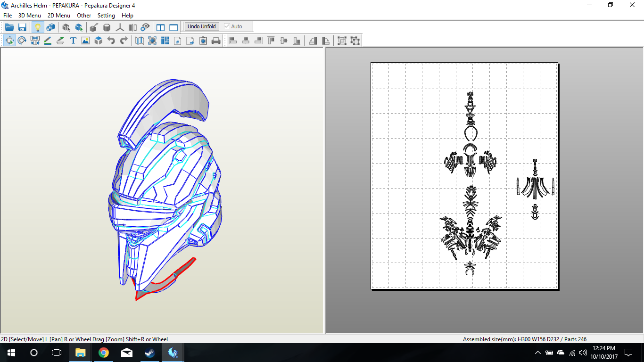Click the page number sheet icon
This screenshot has width=644, height=362.
click(178, 41)
